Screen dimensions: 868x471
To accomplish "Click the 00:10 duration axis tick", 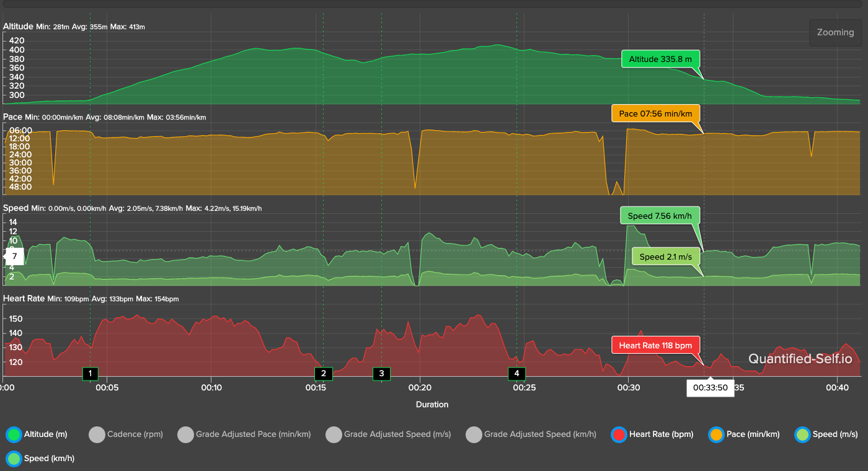I will click(211, 387).
